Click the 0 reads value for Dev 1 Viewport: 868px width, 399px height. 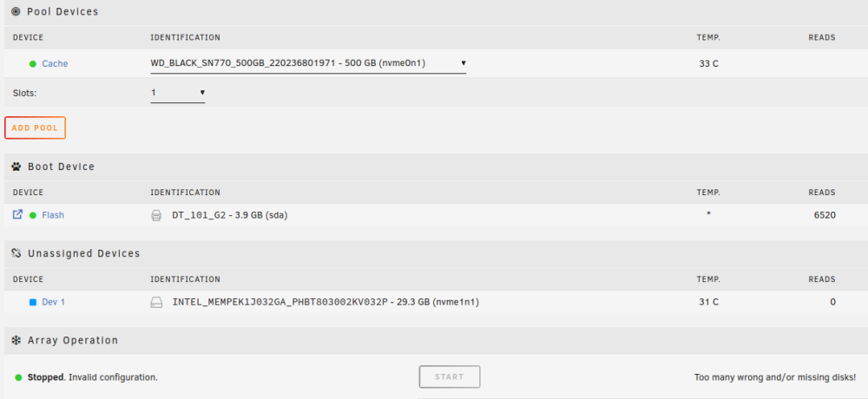pyautogui.click(x=833, y=302)
